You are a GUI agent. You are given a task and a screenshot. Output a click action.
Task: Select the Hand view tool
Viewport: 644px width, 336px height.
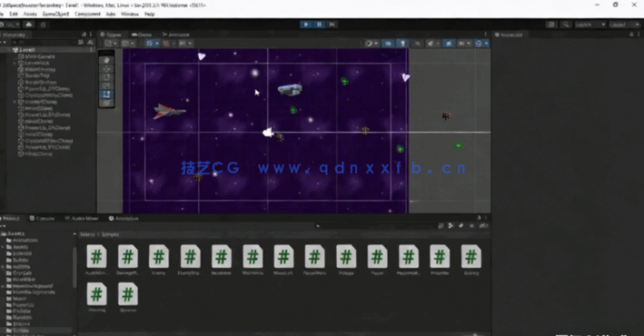(x=106, y=60)
